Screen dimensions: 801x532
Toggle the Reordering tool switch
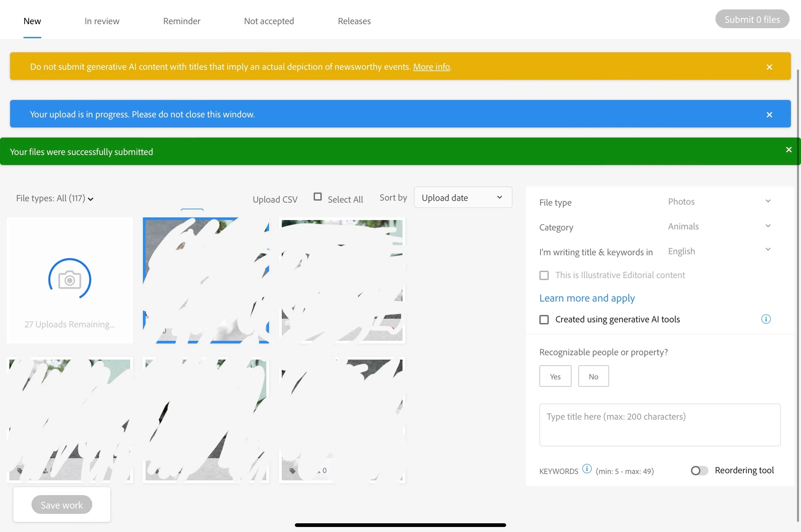point(699,471)
